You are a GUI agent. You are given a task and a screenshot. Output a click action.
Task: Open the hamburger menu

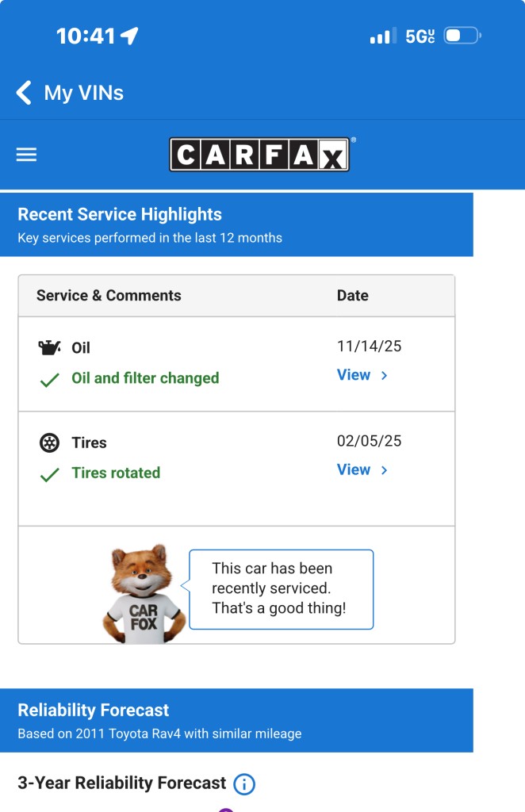click(26, 155)
